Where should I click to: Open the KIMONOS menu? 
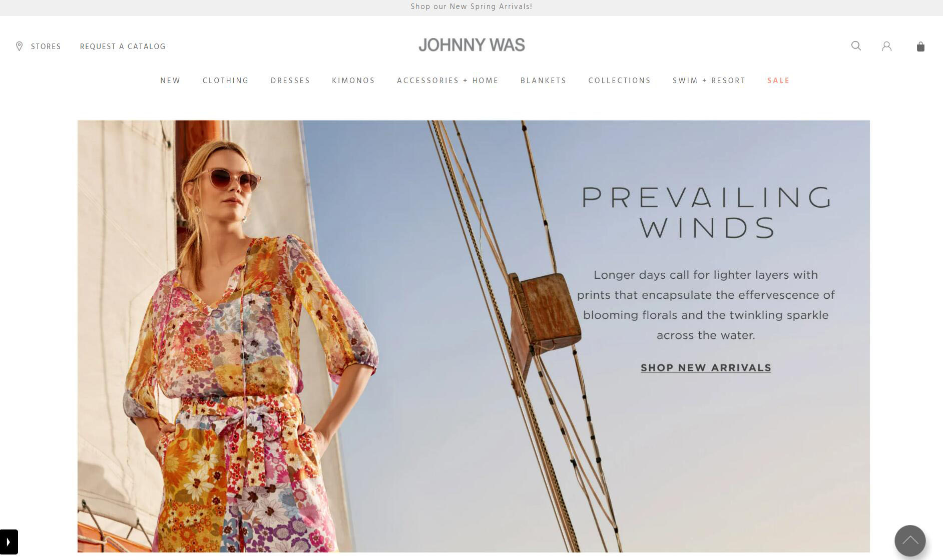(353, 81)
